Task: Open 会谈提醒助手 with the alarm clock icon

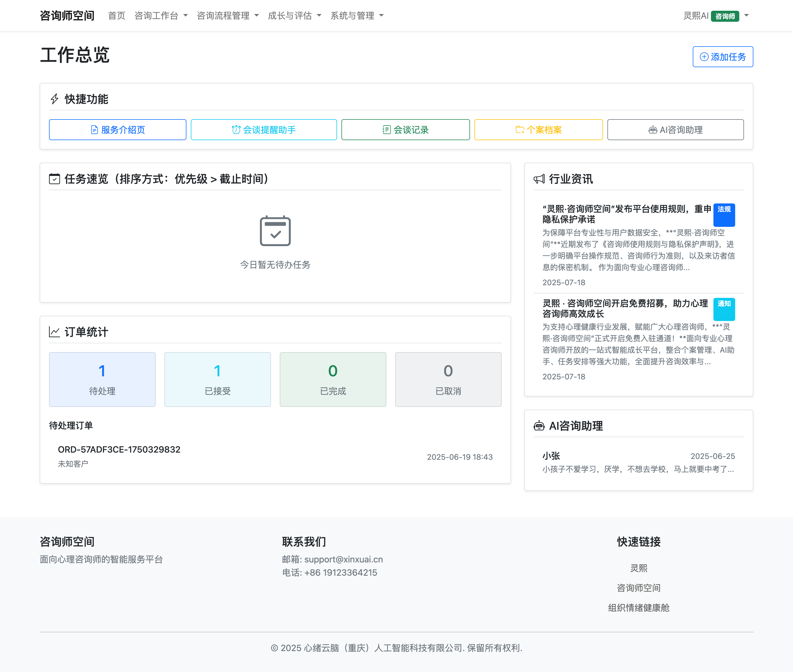Action: point(264,130)
